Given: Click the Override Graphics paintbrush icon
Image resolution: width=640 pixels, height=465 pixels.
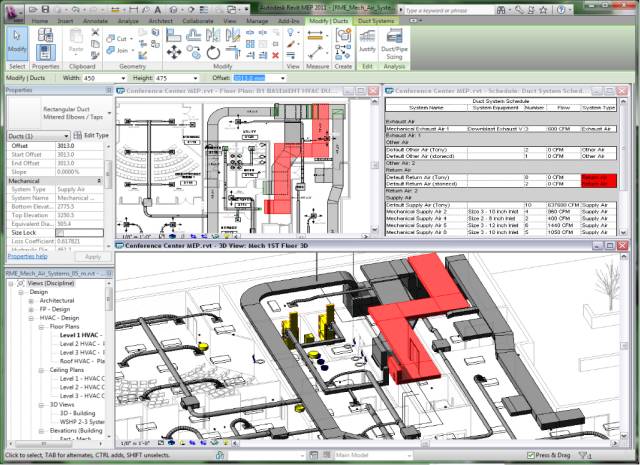Looking at the screenshot, I should click(x=291, y=44).
